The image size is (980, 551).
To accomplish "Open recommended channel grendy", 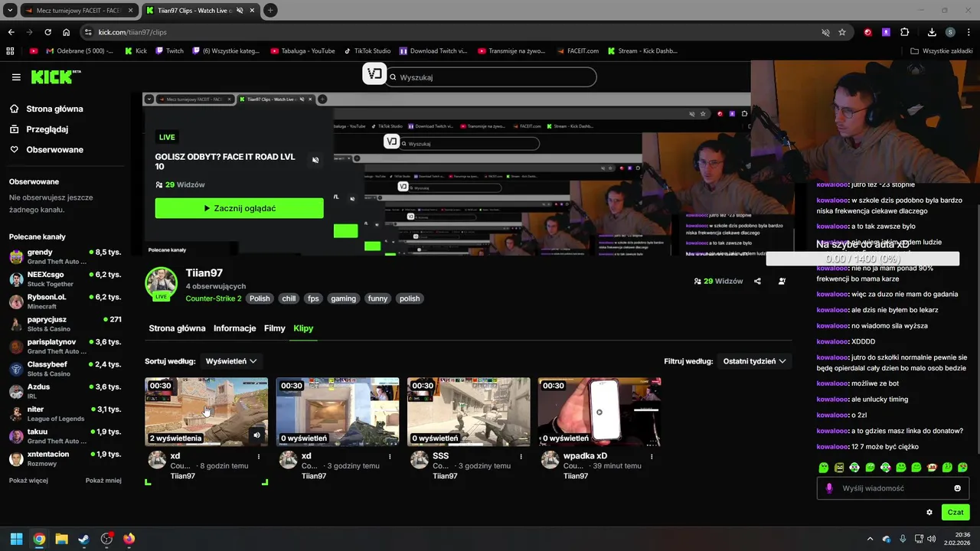I will (x=65, y=256).
